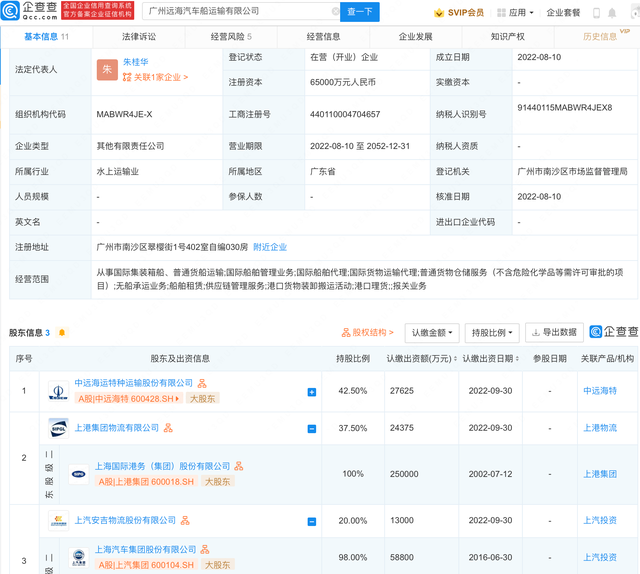Click the SIPGL logo of 上港集团物流
This screenshot has width=640, height=574.
point(58,428)
